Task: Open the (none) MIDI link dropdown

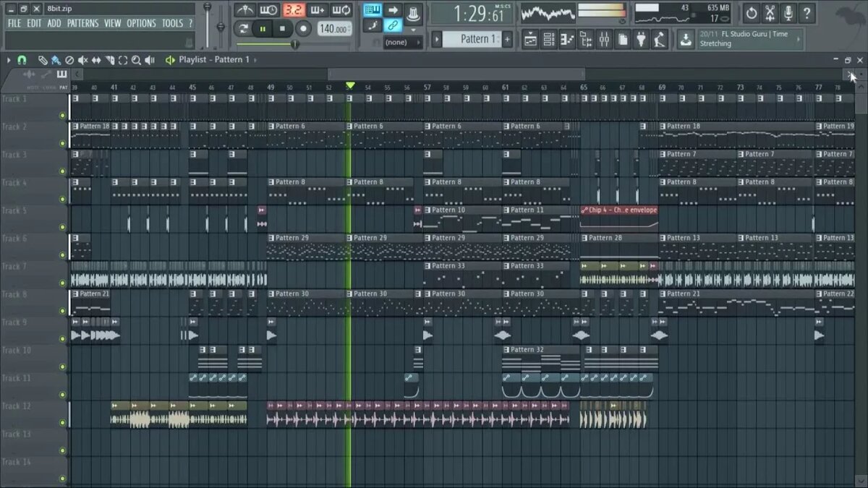Action: (x=395, y=42)
